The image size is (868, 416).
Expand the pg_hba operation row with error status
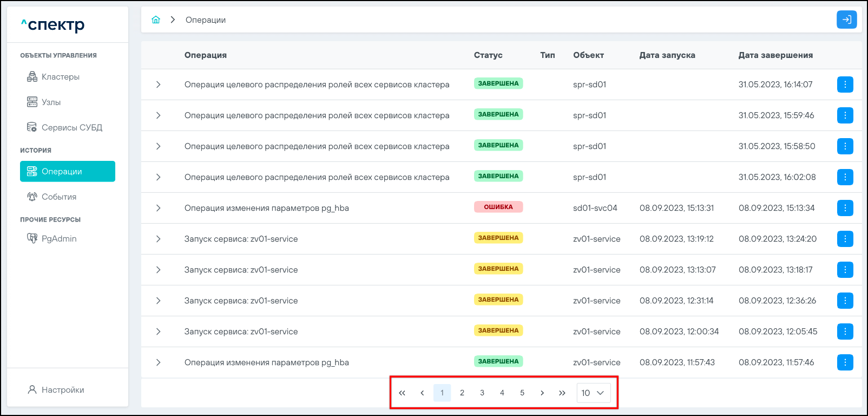click(158, 208)
